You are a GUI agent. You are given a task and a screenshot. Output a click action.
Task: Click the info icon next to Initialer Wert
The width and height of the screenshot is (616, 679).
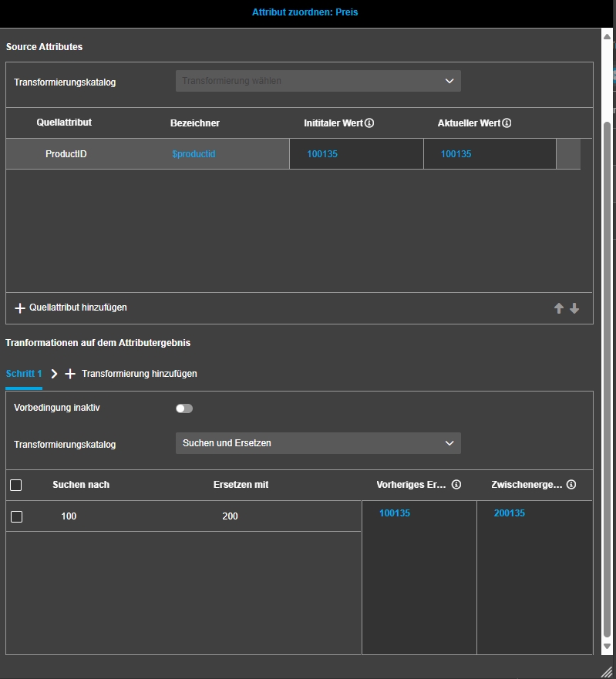pyautogui.click(x=369, y=123)
